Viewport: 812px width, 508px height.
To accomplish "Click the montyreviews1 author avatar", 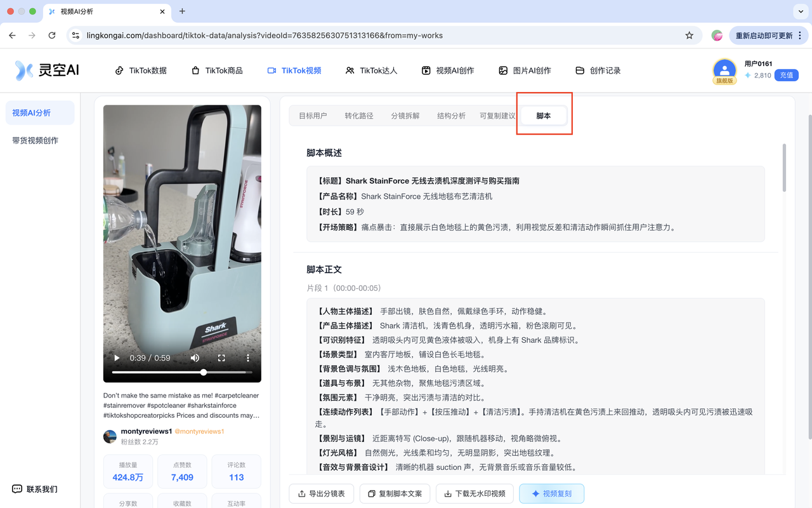I will [x=110, y=436].
